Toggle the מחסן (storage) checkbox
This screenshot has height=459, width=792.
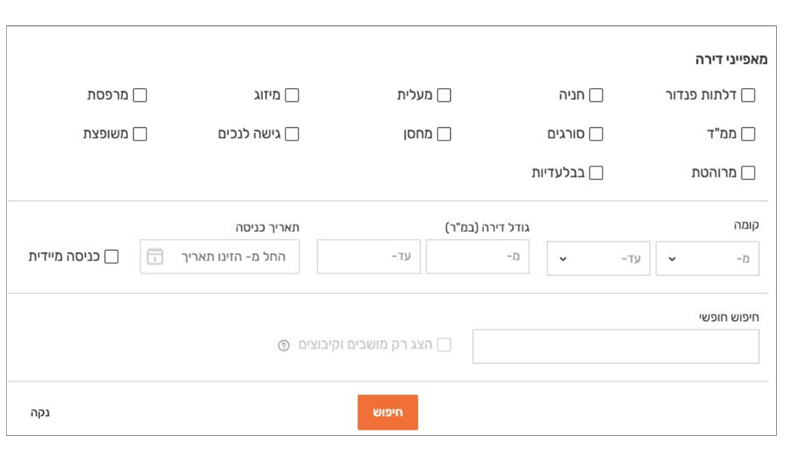[x=444, y=134]
